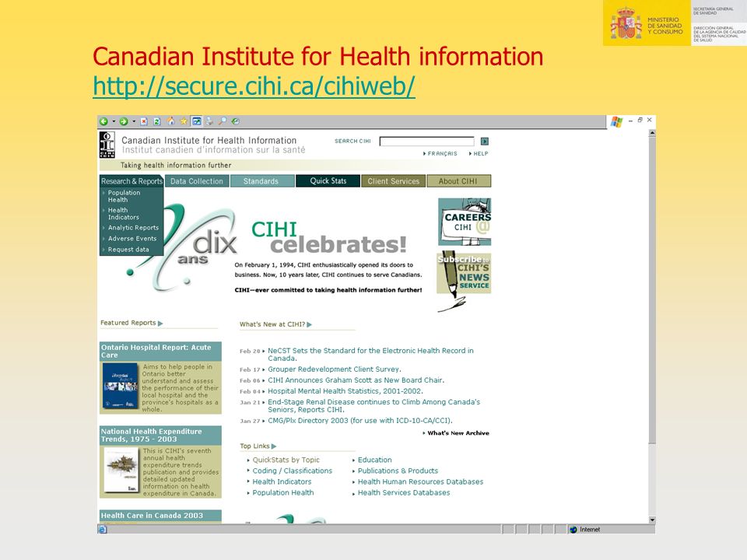Open the Back button history dropdown arrow
This screenshot has height=560, width=747.
114,121
